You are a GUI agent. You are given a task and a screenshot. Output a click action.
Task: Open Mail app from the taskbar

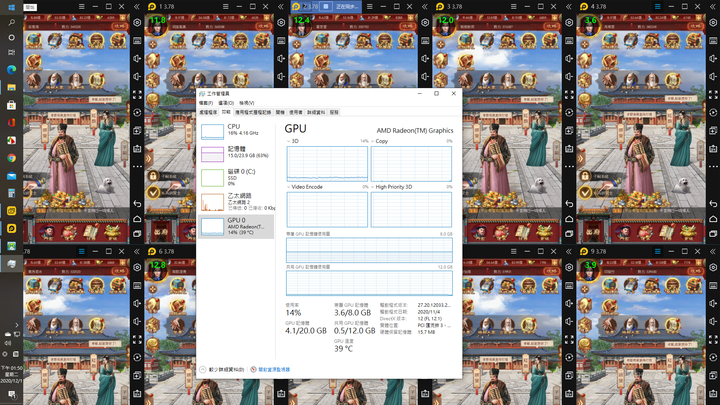(x=11, y=176)
